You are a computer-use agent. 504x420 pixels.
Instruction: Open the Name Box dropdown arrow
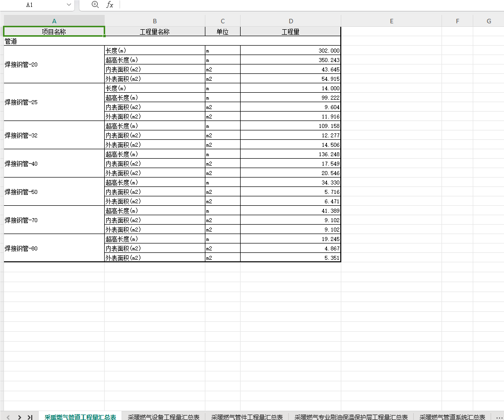[69, 5]
